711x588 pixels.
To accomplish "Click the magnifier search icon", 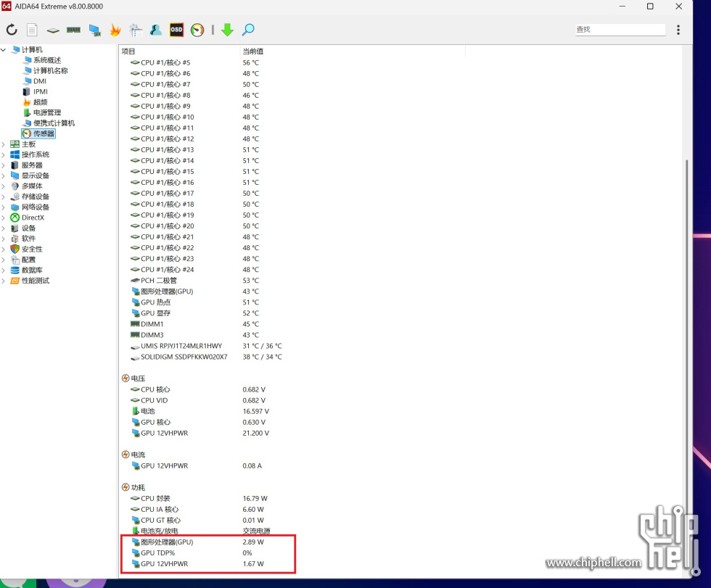I will (248, 30).
